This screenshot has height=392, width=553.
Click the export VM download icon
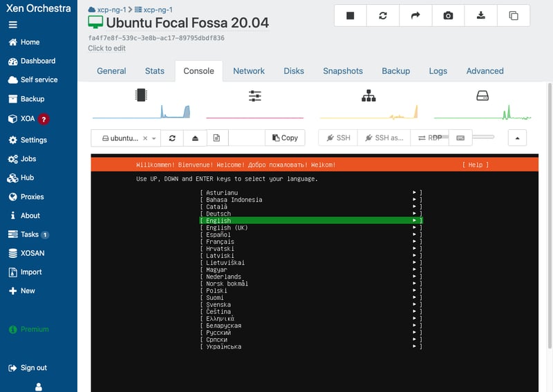(x=480, y=15)
